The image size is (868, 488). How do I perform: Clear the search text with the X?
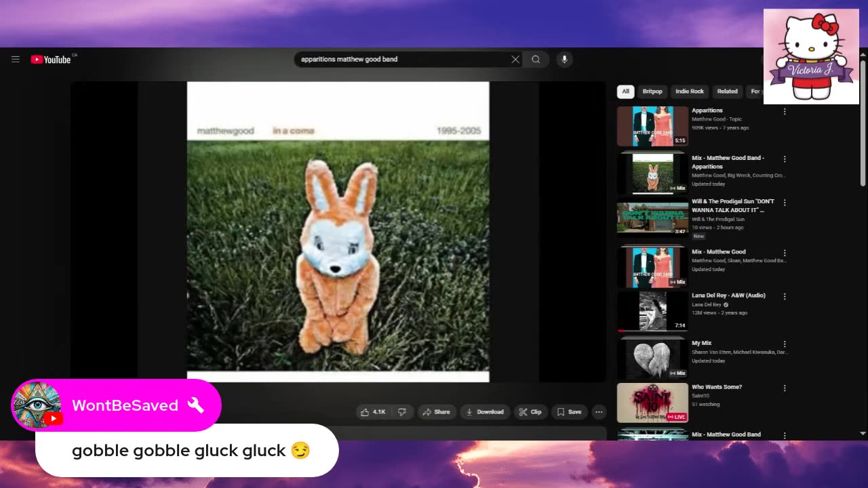(515, 59)
